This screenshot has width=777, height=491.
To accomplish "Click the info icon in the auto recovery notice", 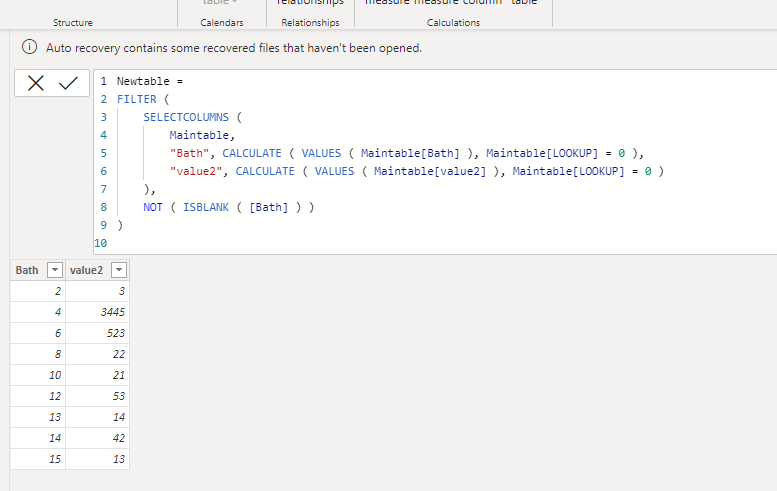I will pyautogui.click(x=29, y=47).
